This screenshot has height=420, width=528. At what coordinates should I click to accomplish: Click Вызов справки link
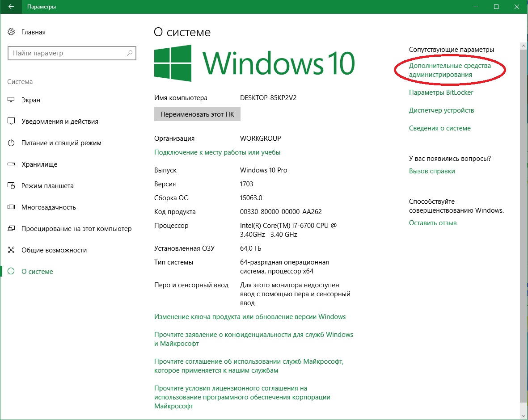point(432,171)
